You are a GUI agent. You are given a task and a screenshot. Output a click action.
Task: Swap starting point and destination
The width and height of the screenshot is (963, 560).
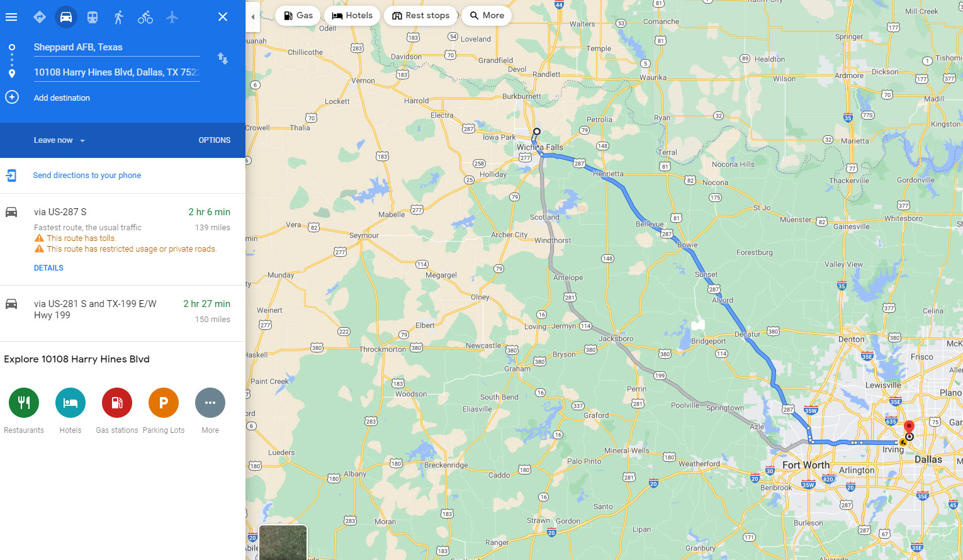(223, 59)
